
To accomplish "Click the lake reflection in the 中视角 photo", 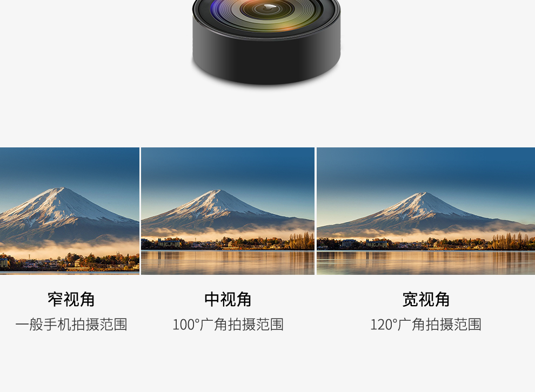I will coord(228,262).
